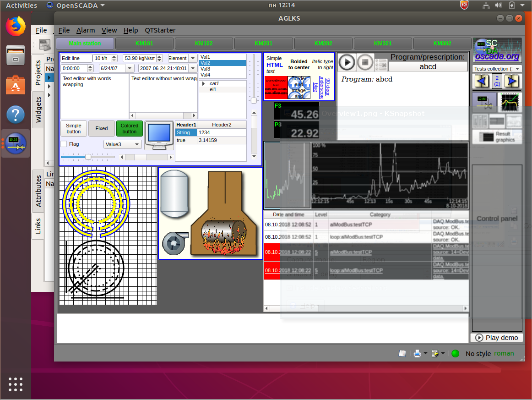Go to the previous page with left arrow
Viewport: 532px width, 400px height.
coord(481,81)
